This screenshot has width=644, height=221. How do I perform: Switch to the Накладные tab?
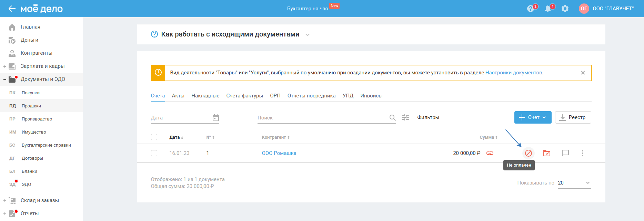click(x=205, y=96)
